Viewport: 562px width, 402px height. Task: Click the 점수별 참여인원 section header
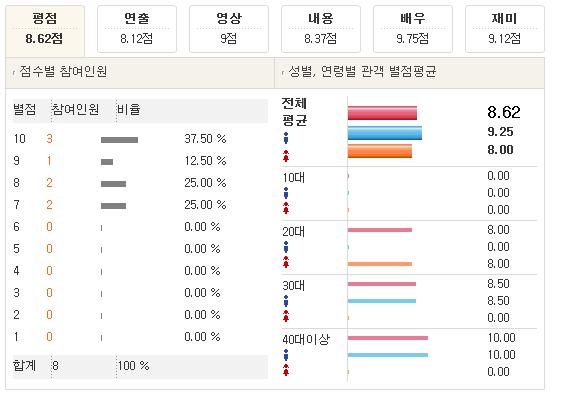63,72
